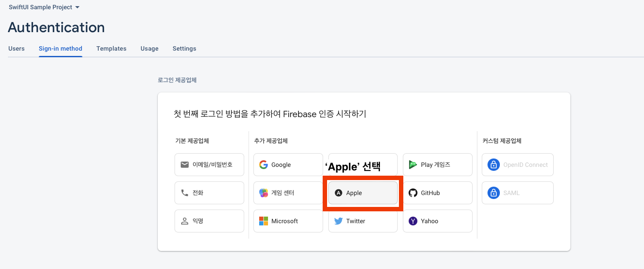Click the SAML lock icon
Screen dimensions: 644x269
[x=493, y=193]
